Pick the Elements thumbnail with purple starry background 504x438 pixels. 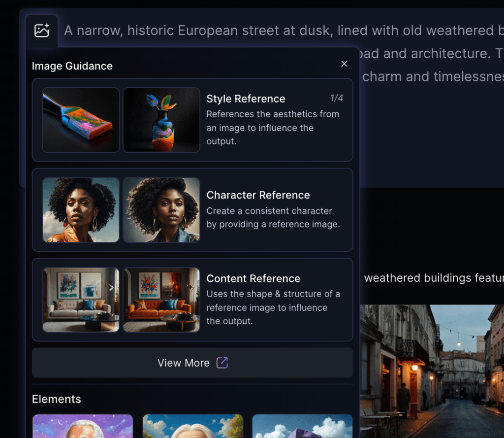[83, 426]
